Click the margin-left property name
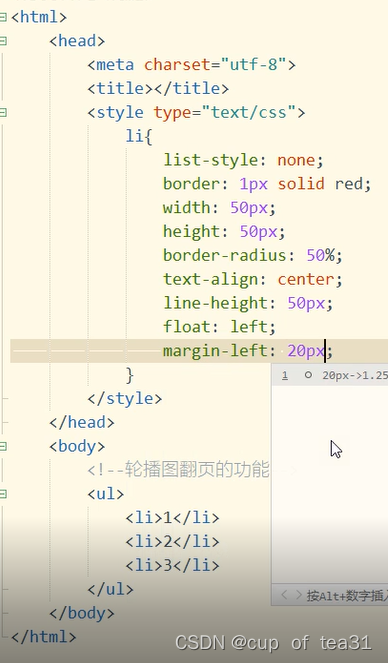Screen dimensions: 388x663 point(215,351)
